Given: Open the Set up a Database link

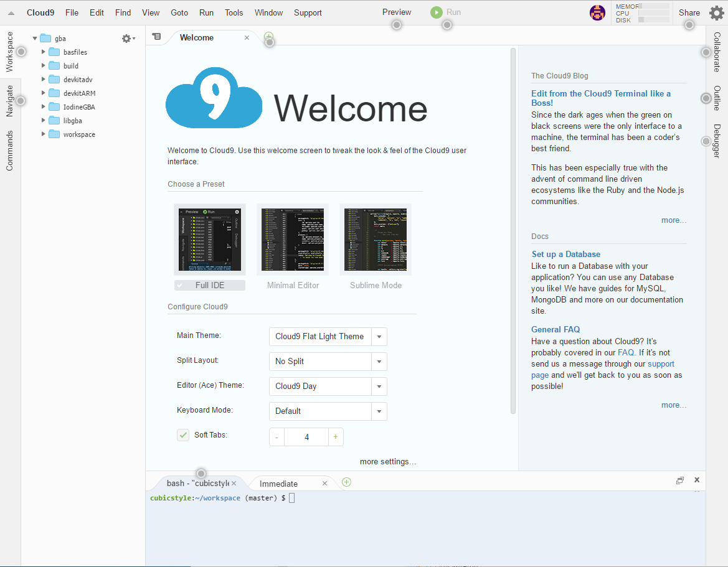Looking at the screenshot, I should (566, 255).
